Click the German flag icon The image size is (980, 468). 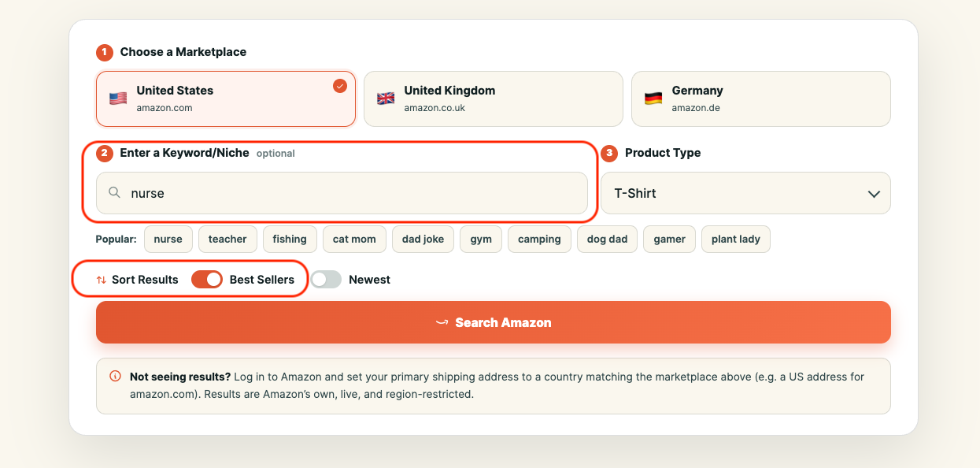653,99
